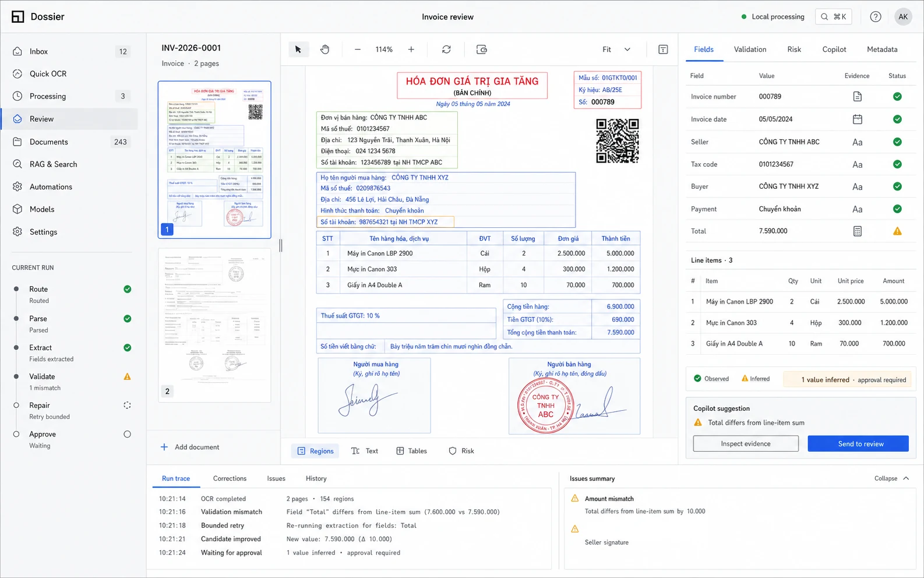
Task: Click the Dossier logo icon
Action: point(18,17)
